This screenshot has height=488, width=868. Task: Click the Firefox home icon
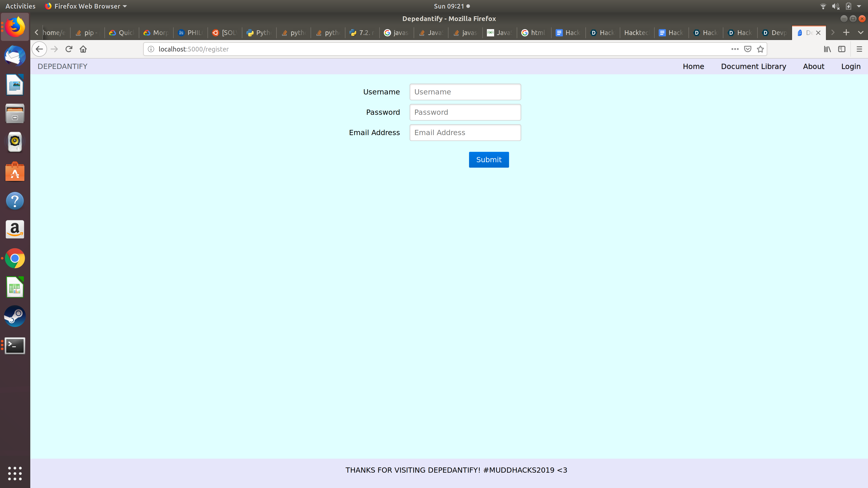coord(83,49)
